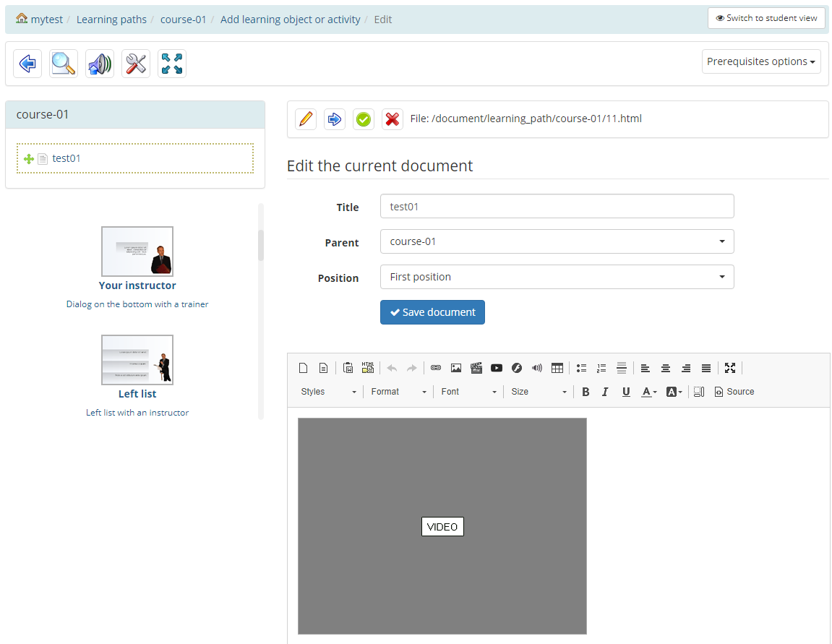The width and height of the screenshot is (832, 644).
Task: Toggle the numbered list option
Action: [601, 368]
